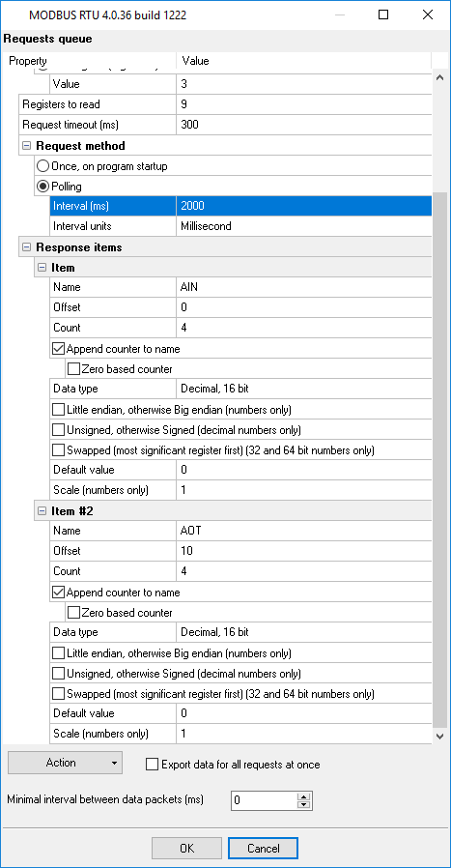451x868 pixels.
Task: Click the scrollbar up arrow
Action: [440, 78]
